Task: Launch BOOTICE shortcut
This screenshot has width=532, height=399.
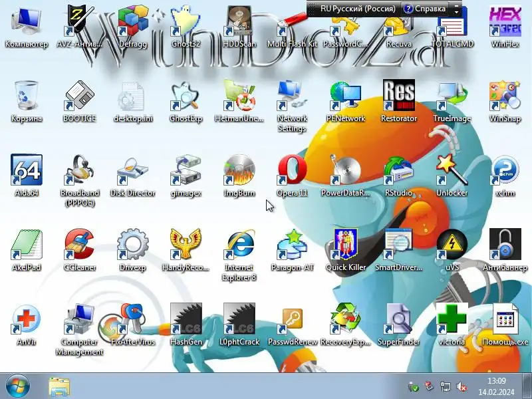Action: coord(79,102)
